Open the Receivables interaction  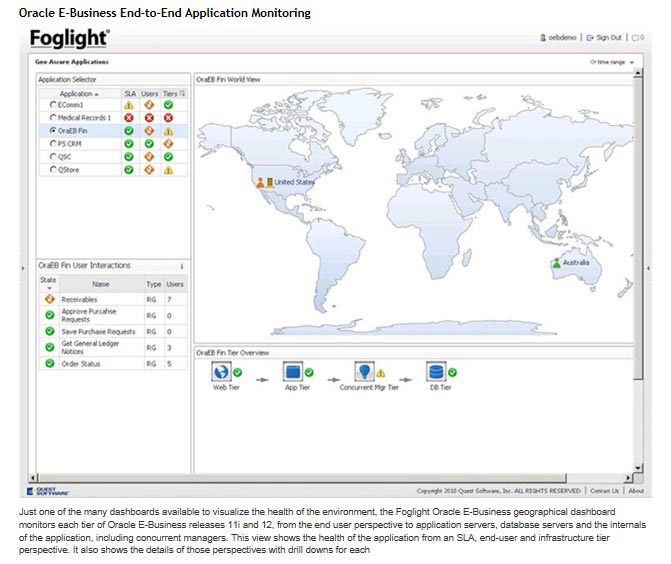point(79,300)
